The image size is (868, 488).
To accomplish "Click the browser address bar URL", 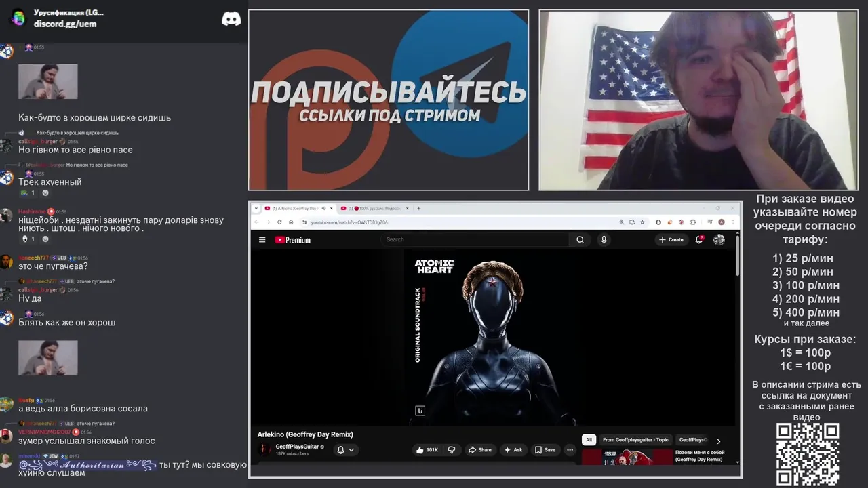I will pos(349,222).
